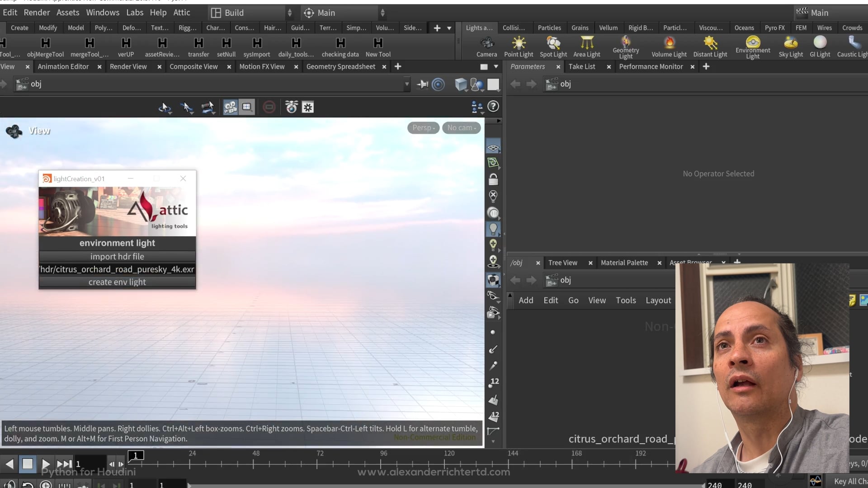Run the verUP shelf tool

(x=126, y=47)
